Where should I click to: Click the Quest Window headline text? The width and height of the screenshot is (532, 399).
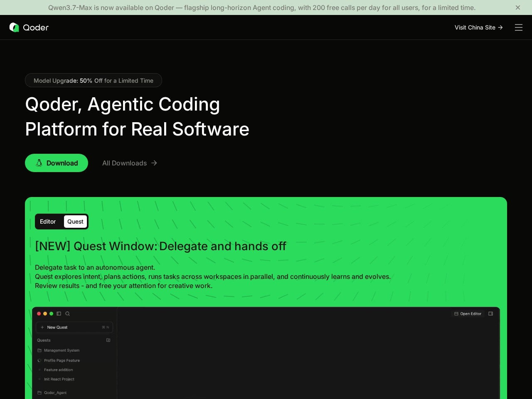point(160,246)
